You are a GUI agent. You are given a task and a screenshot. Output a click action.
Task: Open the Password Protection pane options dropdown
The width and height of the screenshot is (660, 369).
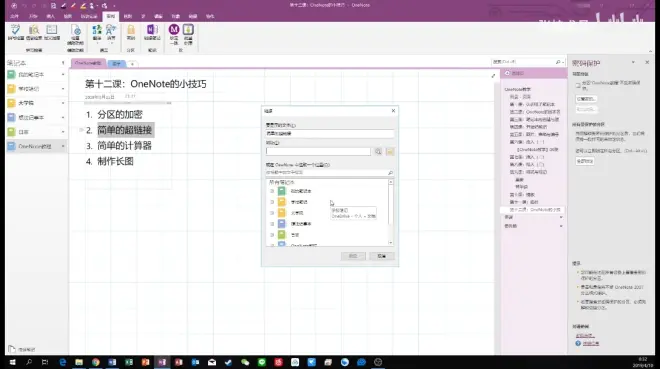tap(633, 62)
